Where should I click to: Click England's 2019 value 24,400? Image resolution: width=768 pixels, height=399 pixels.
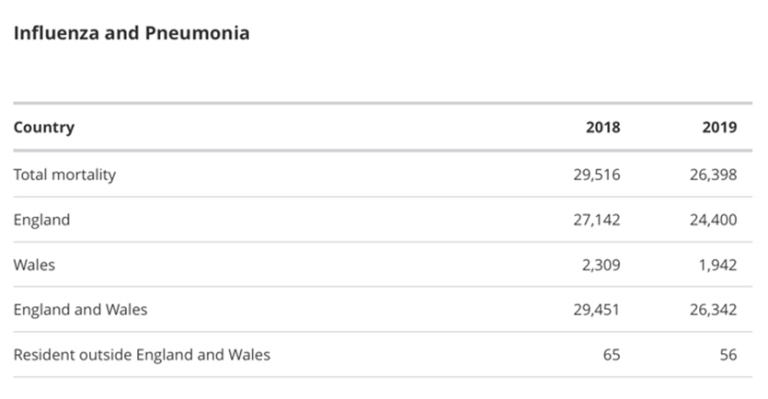[x=713, y=220]
